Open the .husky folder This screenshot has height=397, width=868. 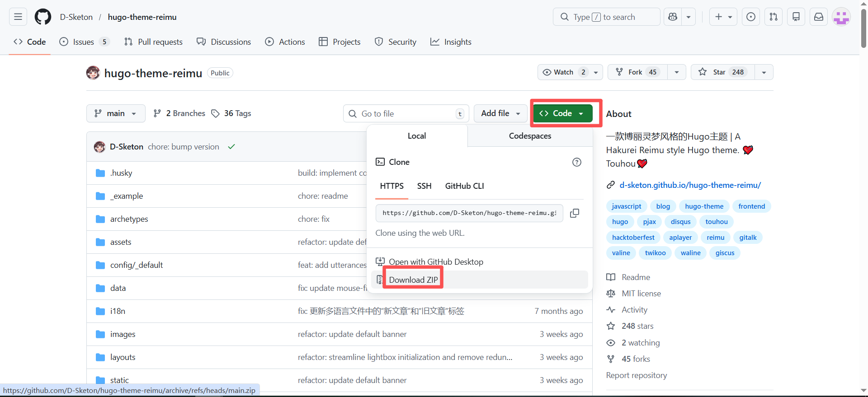121,173
